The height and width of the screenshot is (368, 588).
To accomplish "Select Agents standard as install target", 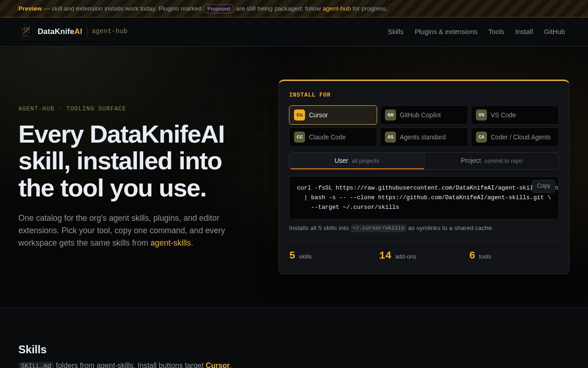I will (x=424, y=137).
